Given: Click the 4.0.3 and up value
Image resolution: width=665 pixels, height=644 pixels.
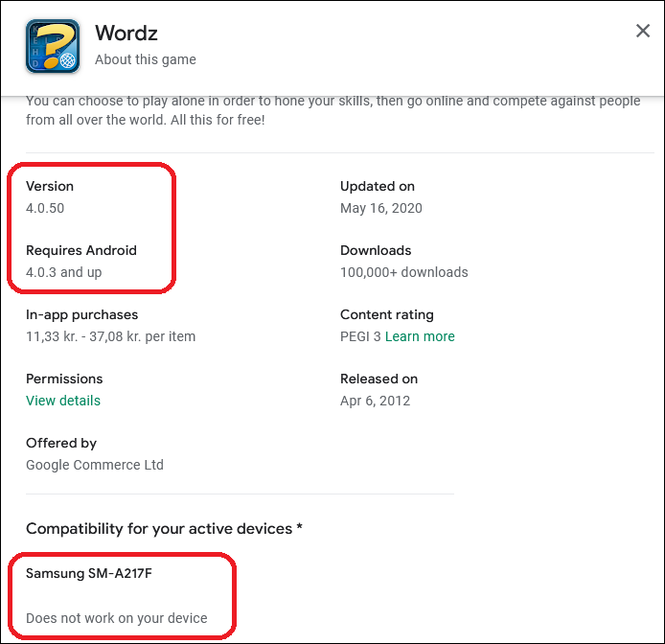Looking at the screenshot, I should [64, 272].
